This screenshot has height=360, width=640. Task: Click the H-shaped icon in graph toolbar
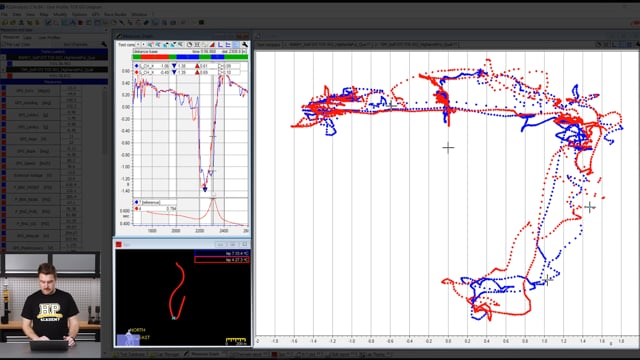[x=197, y=44]
